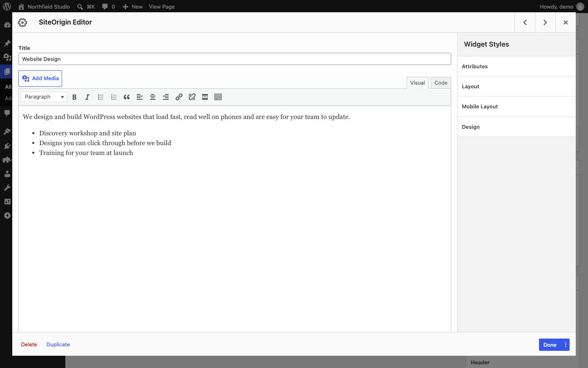588x368 pixels.
Task: Toggle the extra toolbar row
Action: [x=218, y=97]
